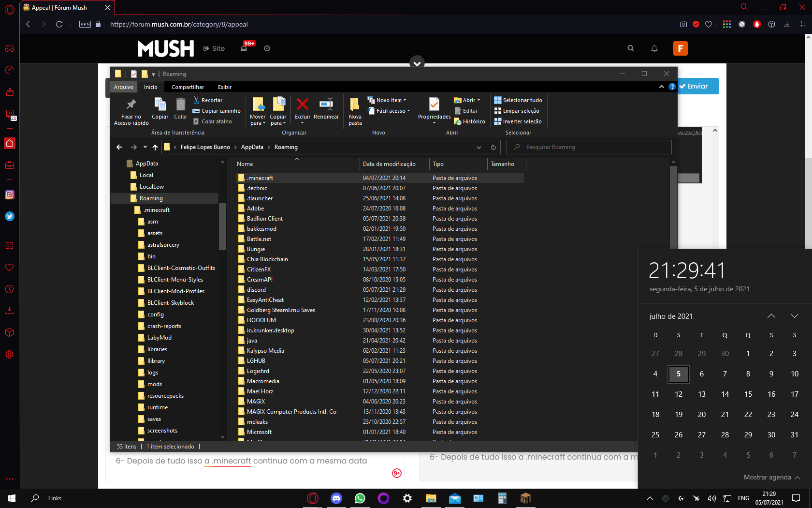This screenshot has height=508, width=812.
Task: Show hidden system tray icons
Action: point(650,498)
